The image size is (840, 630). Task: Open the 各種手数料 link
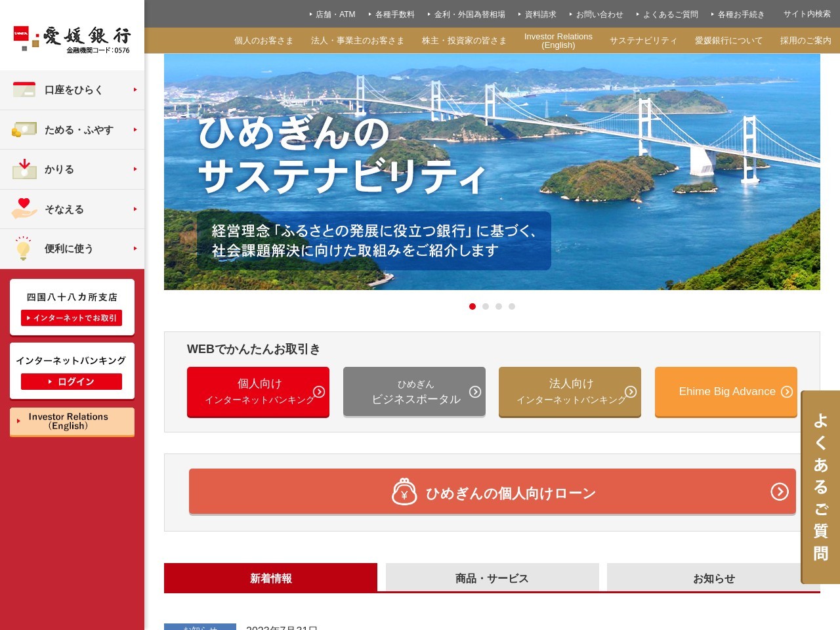click(392, 14)
